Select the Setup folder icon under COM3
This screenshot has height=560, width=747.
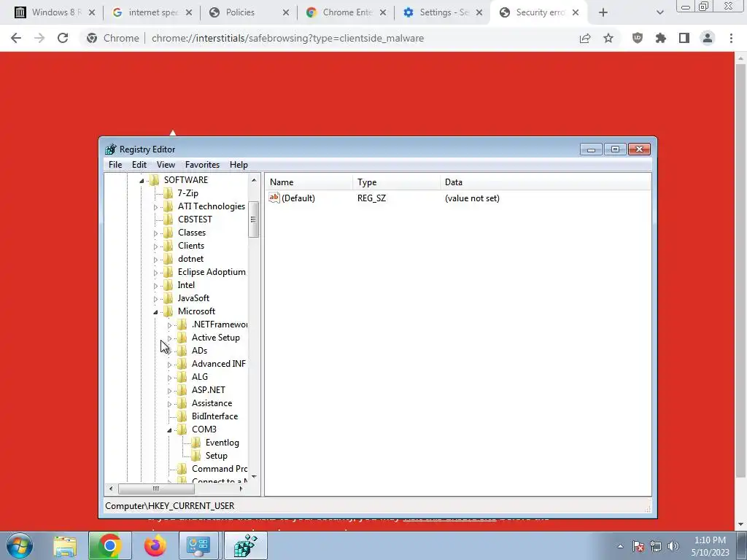coord(196,455)
